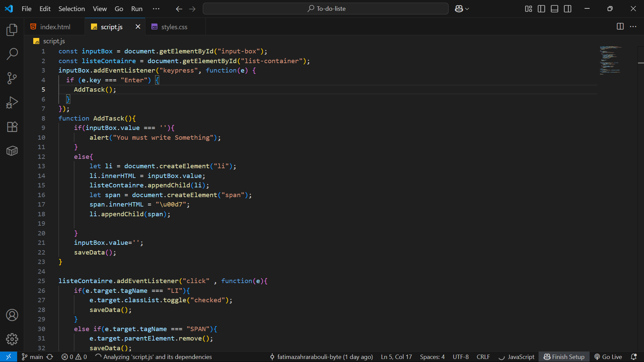
Task: Change end of line sequence CRLF
Action: (483, 357)
